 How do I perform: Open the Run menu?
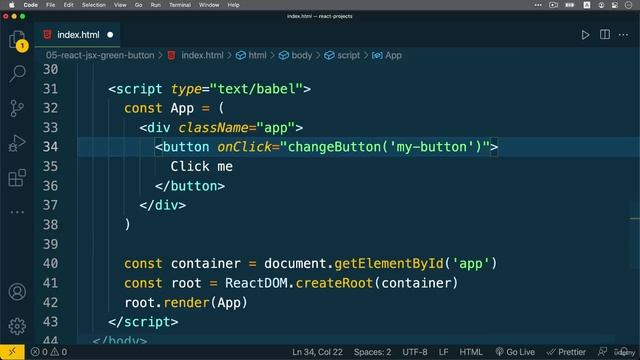pos(156,5)
